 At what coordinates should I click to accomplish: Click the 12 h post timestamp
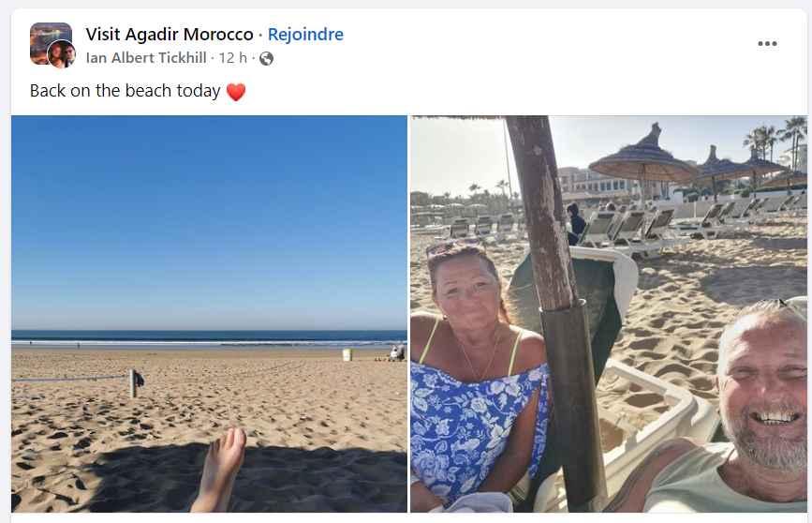232,58
